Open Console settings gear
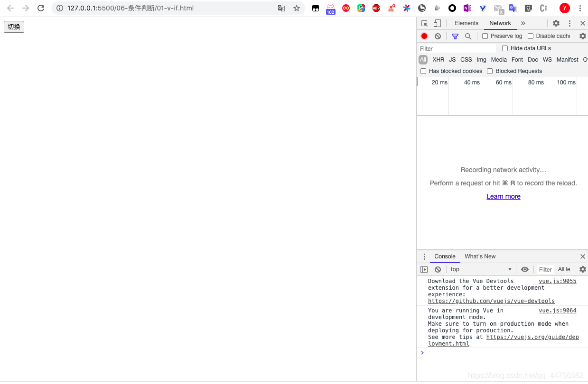The image size is (588, 384). 583,269
